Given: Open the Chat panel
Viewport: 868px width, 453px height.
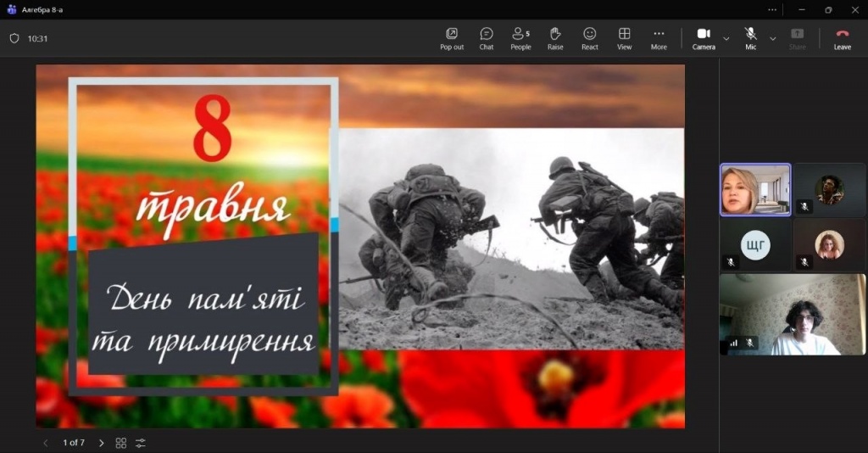Looking at the screenshot, I should (x=486, y=39).
